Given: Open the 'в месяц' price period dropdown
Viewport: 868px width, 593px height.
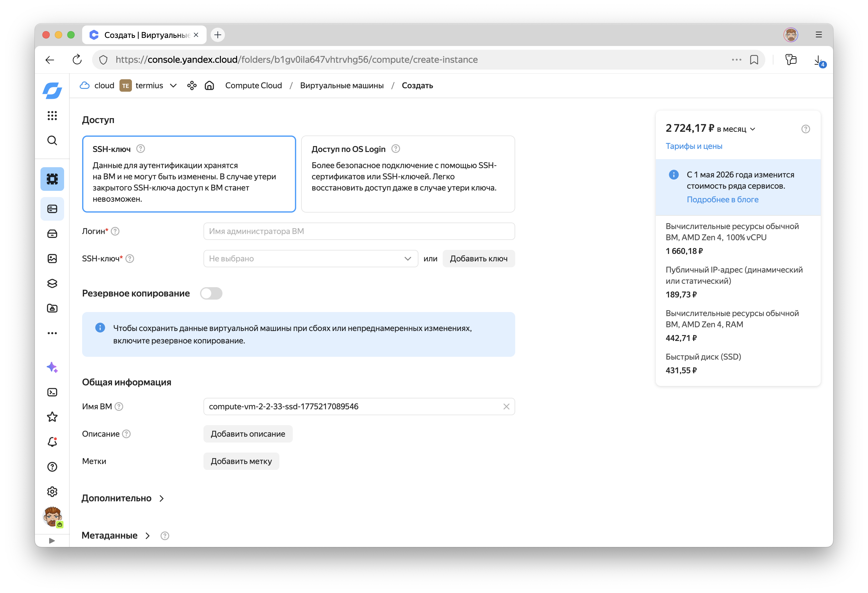Looking at the screenshot, I should click(x=736, y=129).
